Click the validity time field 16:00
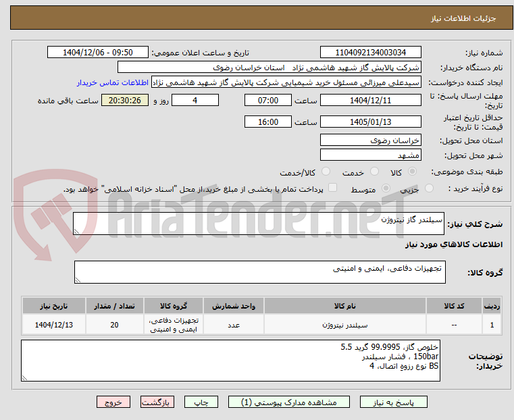 click(268, 122)
